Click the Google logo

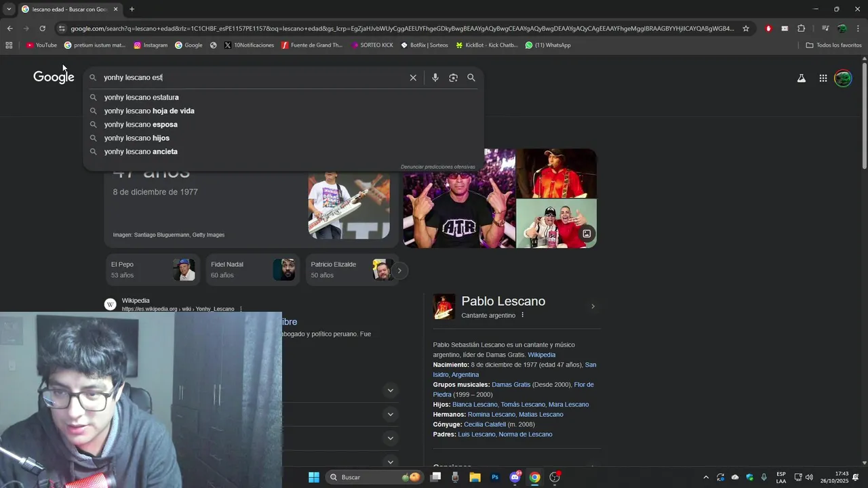tap(54, 77)
